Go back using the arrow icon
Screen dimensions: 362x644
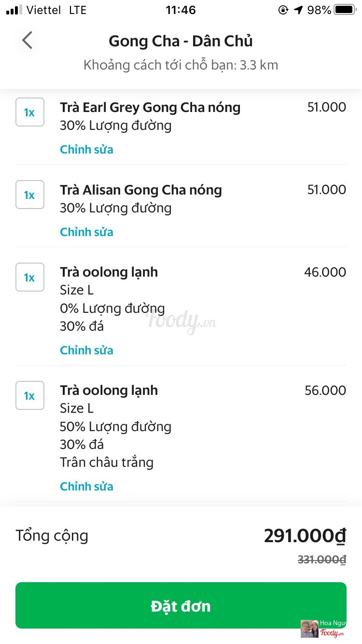(x=27, y=41)
